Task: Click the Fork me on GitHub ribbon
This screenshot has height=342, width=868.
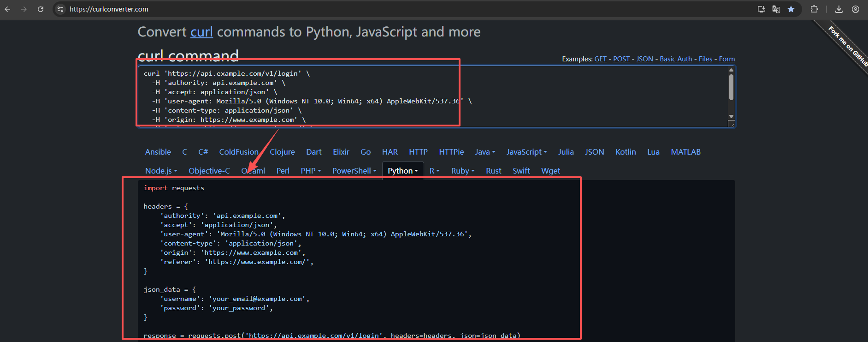Action: pos(847,46)
